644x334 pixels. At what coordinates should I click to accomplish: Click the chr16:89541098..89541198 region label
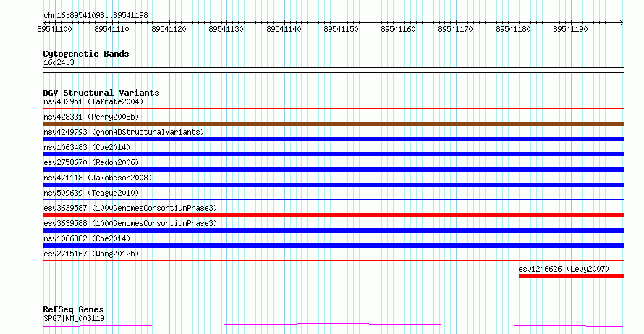(x=96, y=16)
